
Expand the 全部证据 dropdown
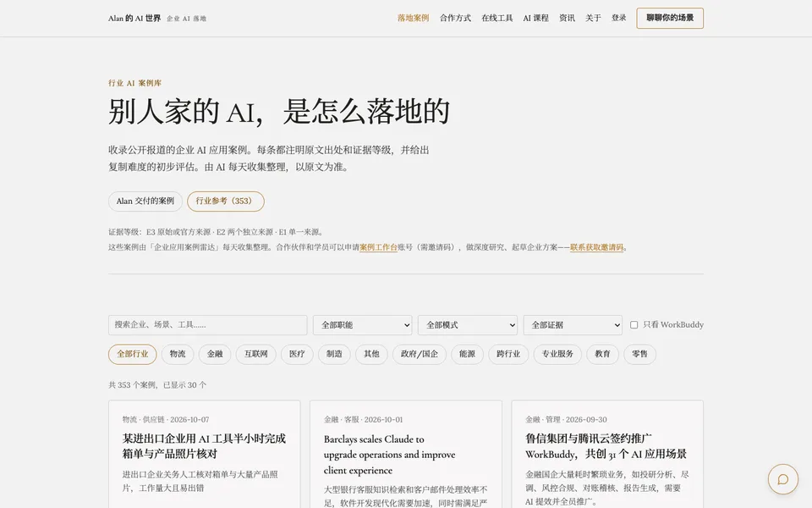(573, 325)
